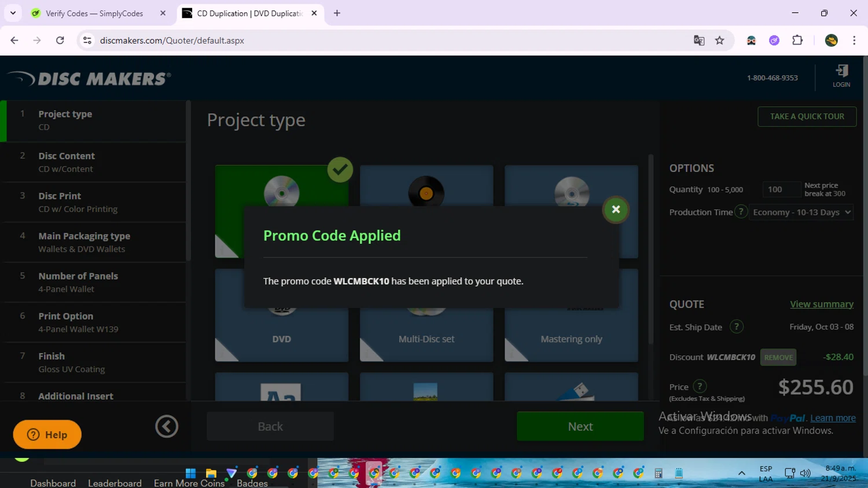Reload the page
868x488 pixels.
pyautogui.click(x=60, y=41)
